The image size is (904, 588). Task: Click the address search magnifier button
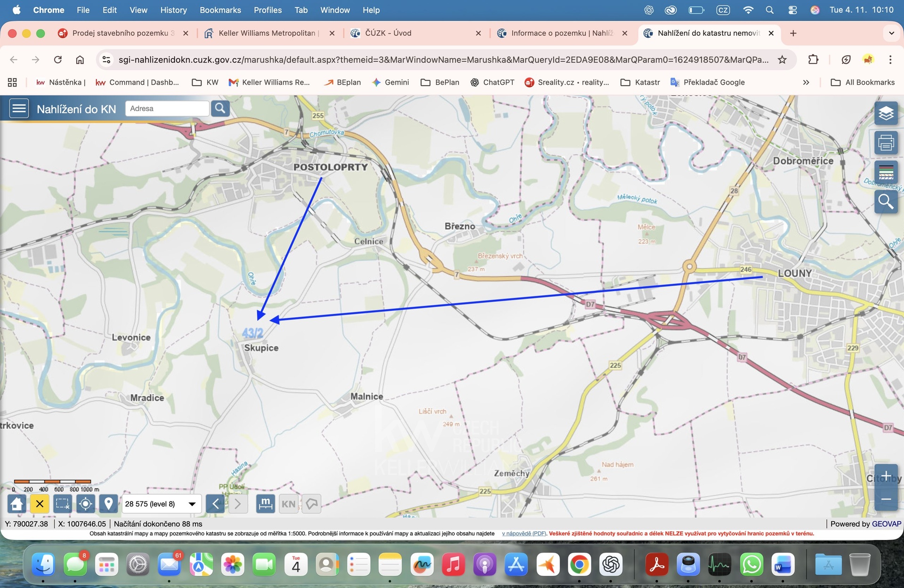(x=220, y=109)
